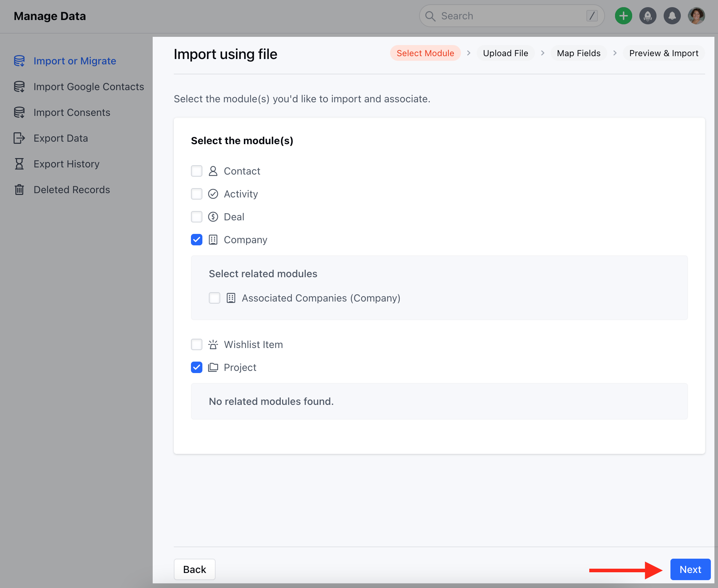Viewport: 718px width, 588px height.
Task: Open the user profile avatar
Action: [x=697, y=16]
